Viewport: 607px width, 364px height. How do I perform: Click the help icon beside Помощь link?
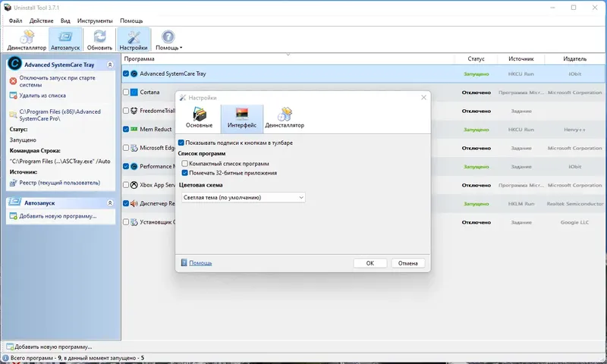click(x=184, y=262)
